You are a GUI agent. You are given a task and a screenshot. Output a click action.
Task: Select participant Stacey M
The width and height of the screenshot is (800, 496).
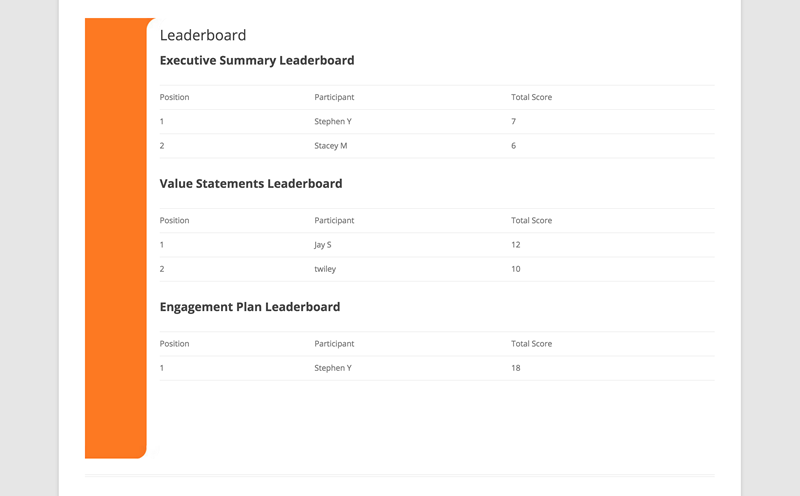click(x=330, y=146)
